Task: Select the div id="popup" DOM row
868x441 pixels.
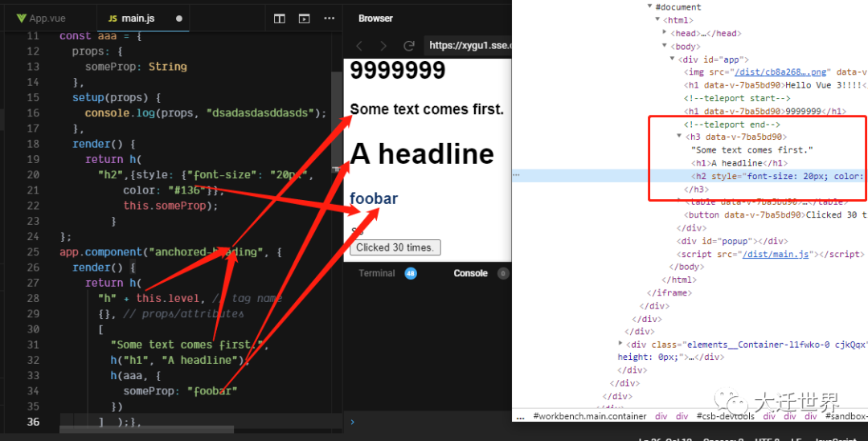Action: click(732, 241)
